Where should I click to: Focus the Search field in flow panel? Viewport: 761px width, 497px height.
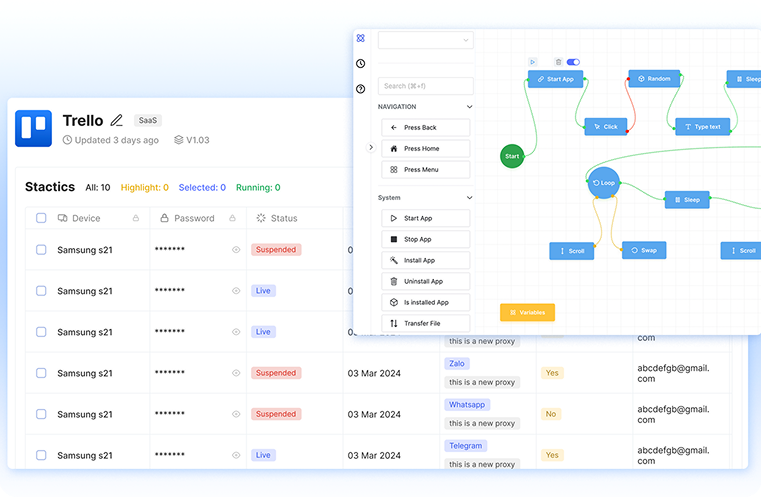point(426,86)
